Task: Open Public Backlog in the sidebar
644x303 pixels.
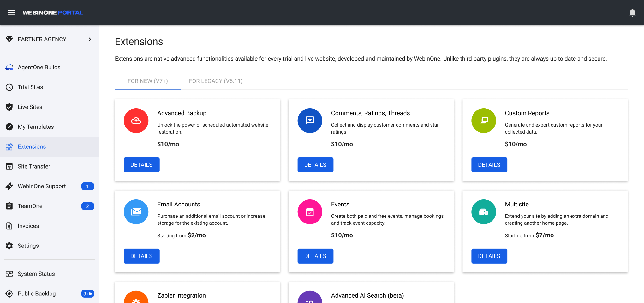Action: pos(50,294)
